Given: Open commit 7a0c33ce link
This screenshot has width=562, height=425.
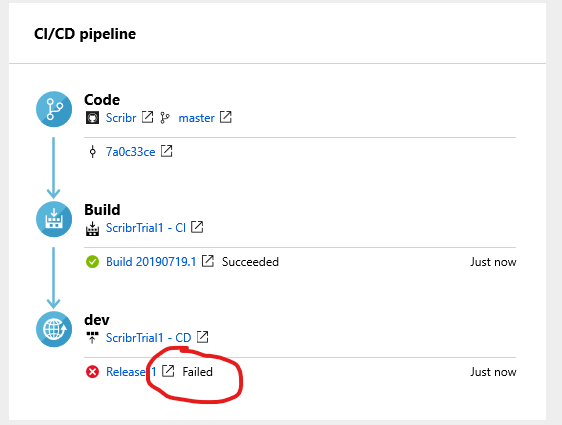Looking at the screenshot, I should 130,152.
